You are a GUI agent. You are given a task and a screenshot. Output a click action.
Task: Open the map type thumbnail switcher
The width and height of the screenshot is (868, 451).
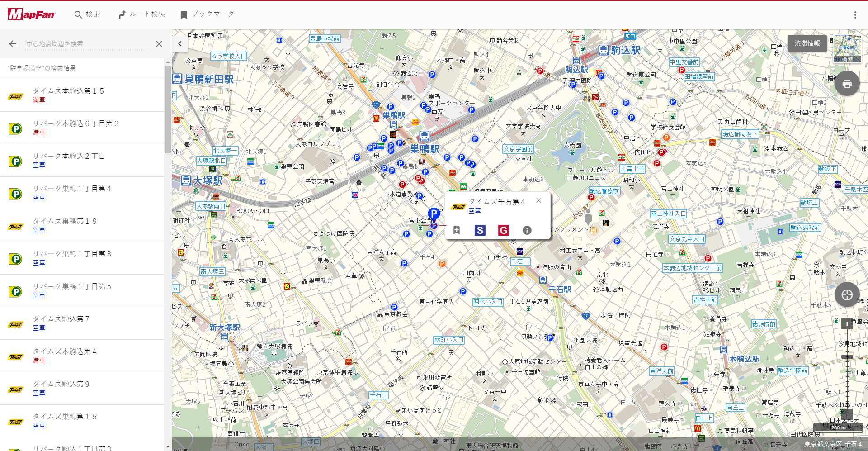(847, 49)
